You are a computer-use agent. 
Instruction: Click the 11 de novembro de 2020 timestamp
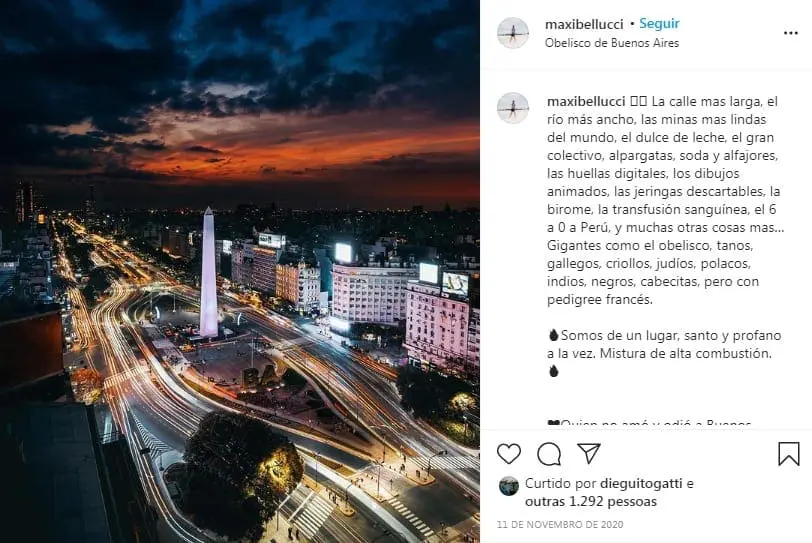point(560,524)
